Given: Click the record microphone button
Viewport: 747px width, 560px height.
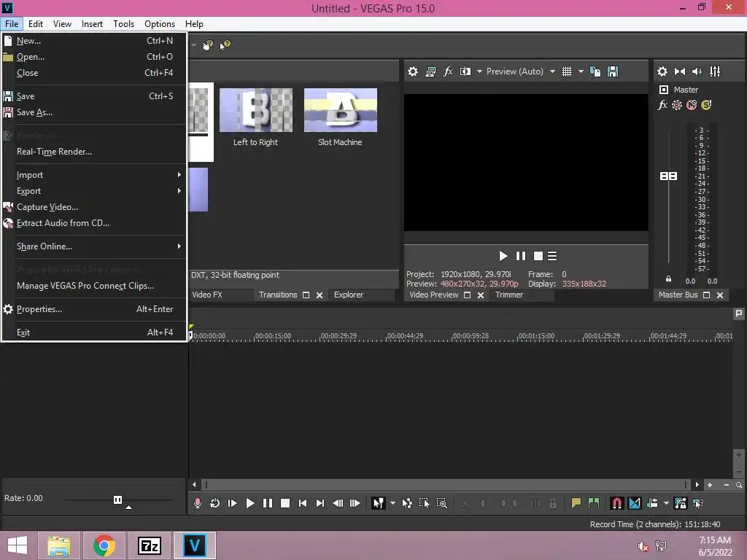Looking at the screenshot, I should pyautogui.click(x=197, y=503).
